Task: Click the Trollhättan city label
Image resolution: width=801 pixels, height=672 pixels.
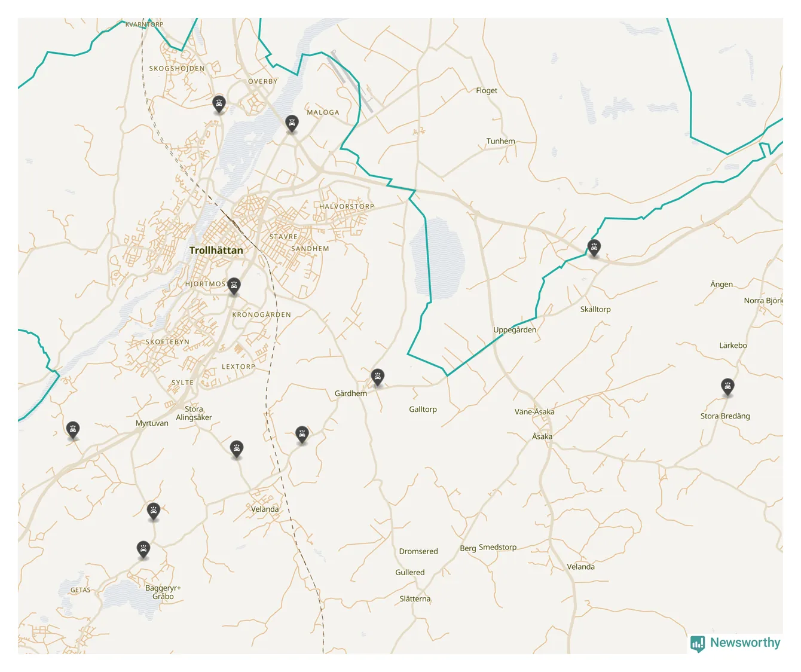Action: click(x=216, y=251)
